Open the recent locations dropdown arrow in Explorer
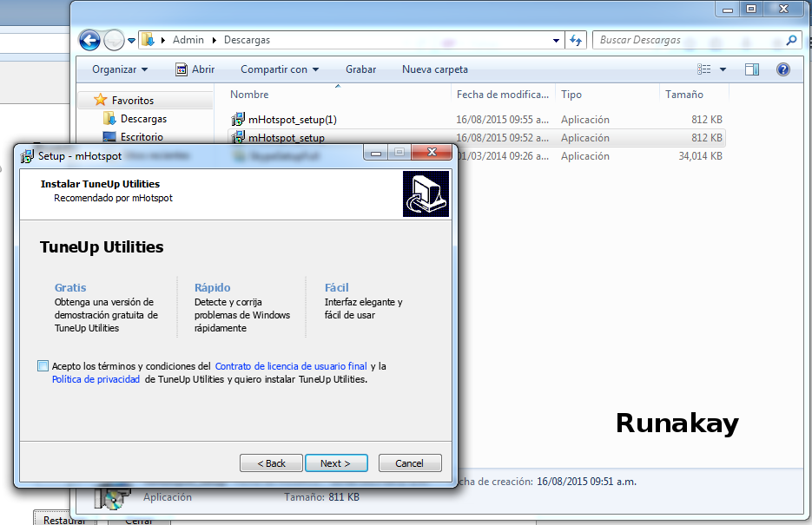The image size is (812, 525). 131,40
